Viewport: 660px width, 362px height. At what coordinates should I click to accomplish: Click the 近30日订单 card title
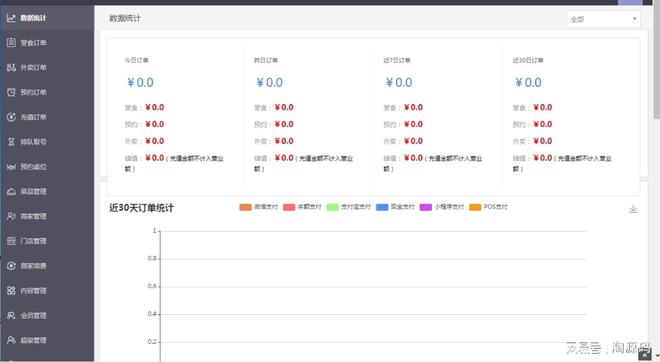point(528,60)
